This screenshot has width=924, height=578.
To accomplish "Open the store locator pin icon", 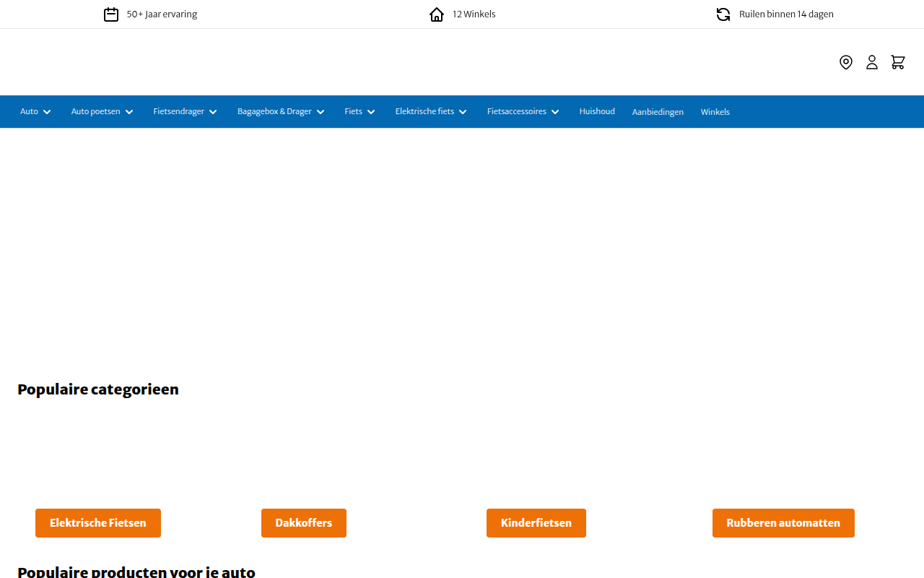I will (x=846, y=62).
